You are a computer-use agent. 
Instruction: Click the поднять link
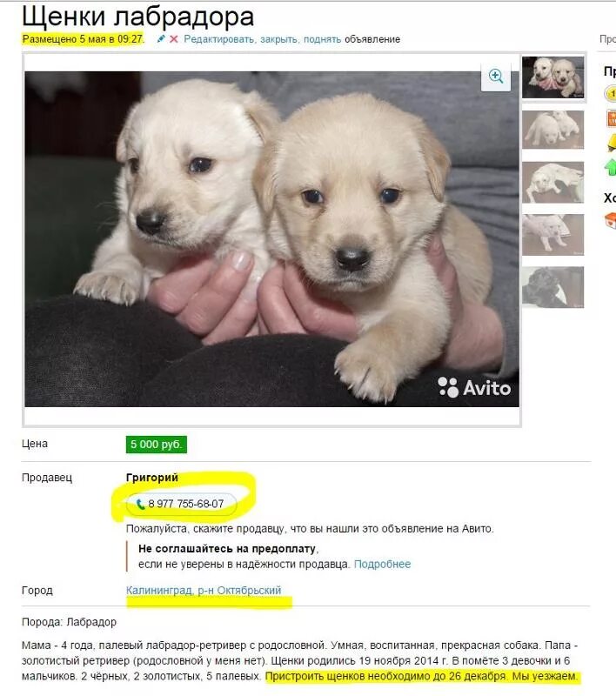[322, 39]
